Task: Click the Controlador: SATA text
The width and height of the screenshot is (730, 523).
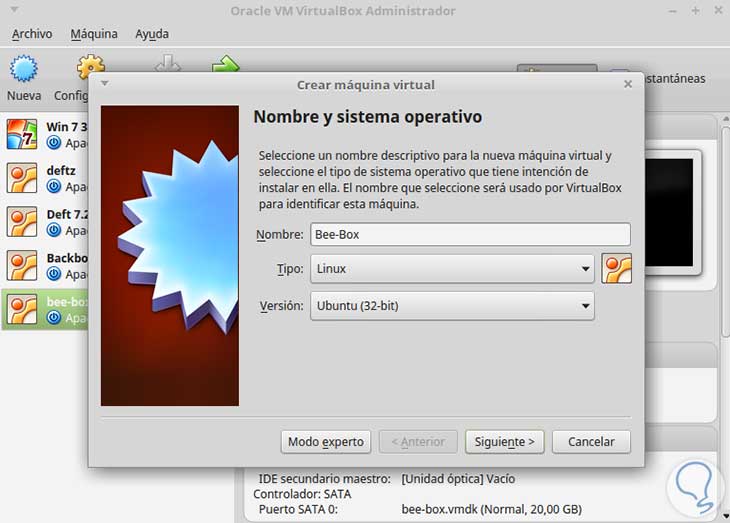Action: (302, 494)
